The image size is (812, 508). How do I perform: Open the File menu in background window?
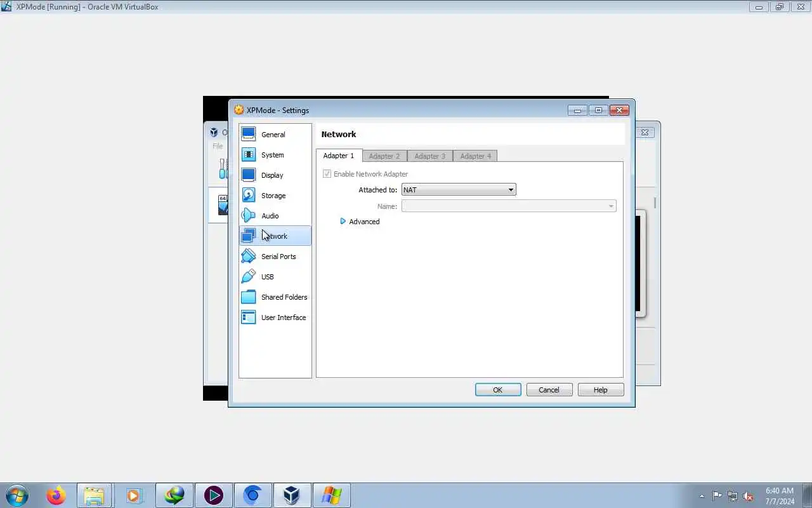pos(218,146)
